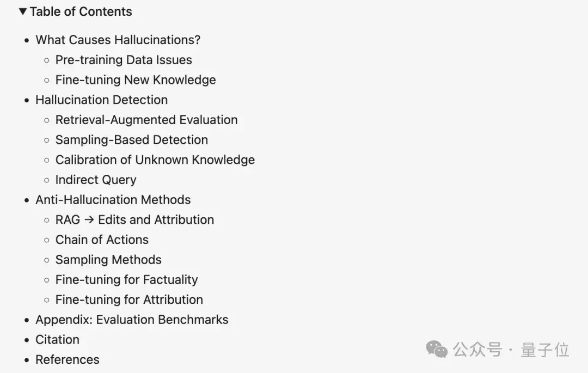Jump to RAG → Edits and Attribution

(134, 219)
